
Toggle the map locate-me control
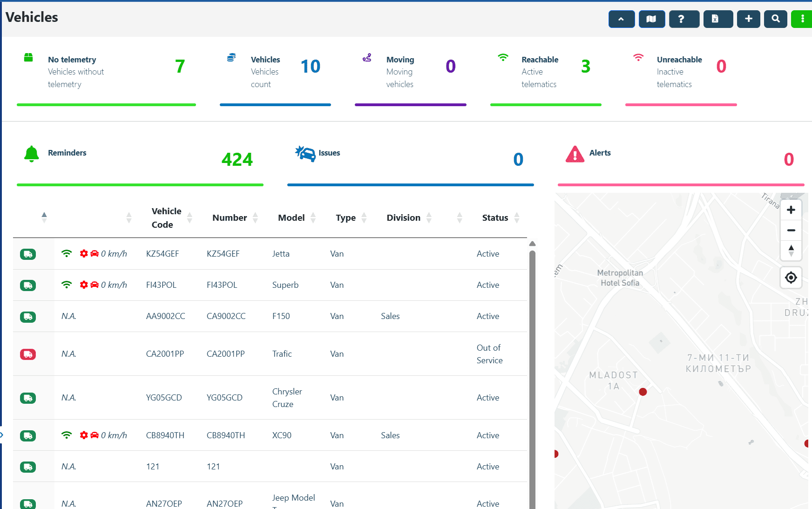(791, 277)
